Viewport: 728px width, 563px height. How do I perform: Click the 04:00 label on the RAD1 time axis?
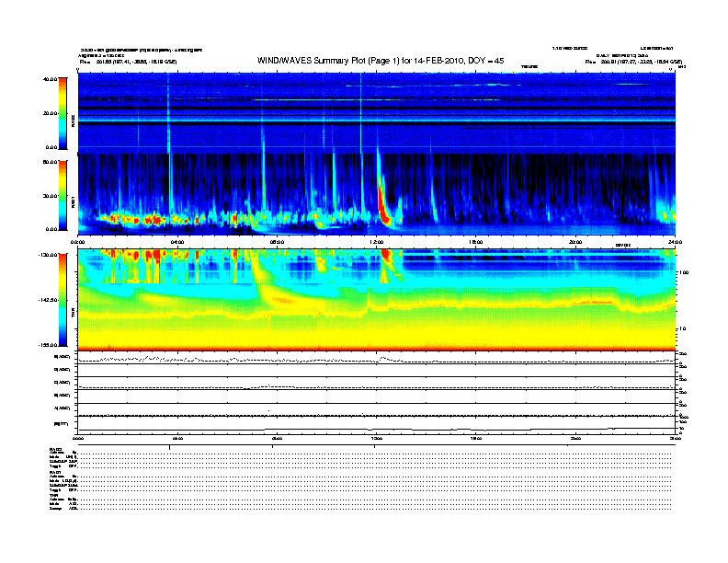tap(177, 241)
